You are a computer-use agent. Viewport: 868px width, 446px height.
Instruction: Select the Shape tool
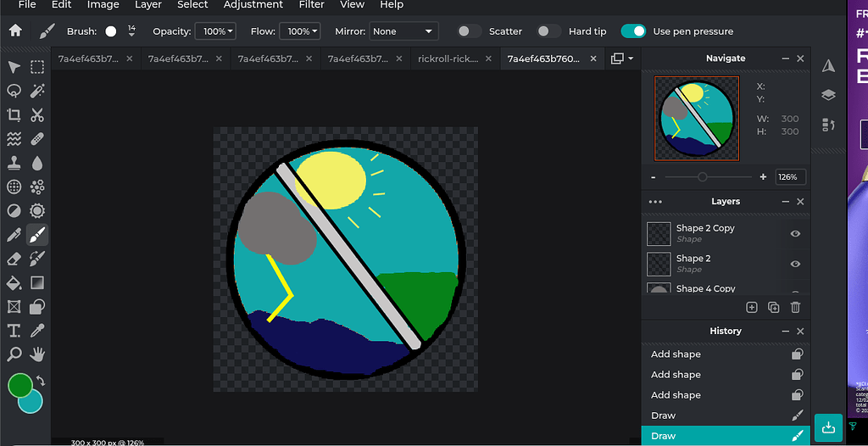(37, 306)
